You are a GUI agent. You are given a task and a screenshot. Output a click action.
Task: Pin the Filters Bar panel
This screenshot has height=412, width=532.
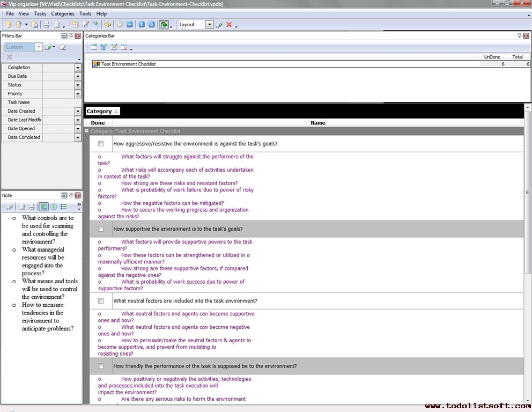pyautogui.click(x=71, y=36)
